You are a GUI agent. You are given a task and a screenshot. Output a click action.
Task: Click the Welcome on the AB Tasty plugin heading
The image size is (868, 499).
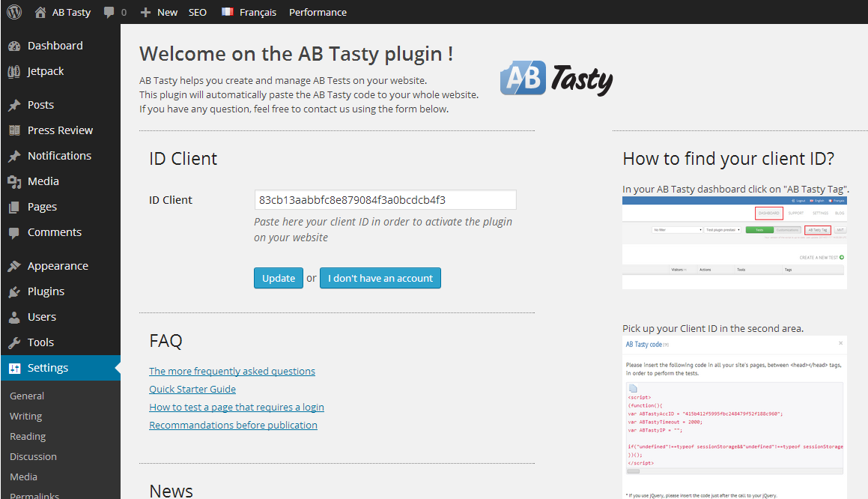point(296,54)
